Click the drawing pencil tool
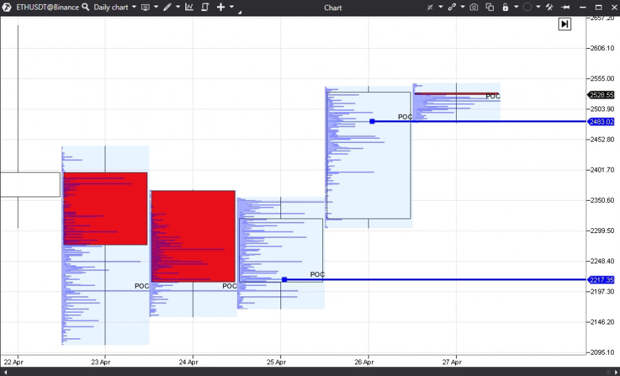620x376 pixels. tap(168, 7)
